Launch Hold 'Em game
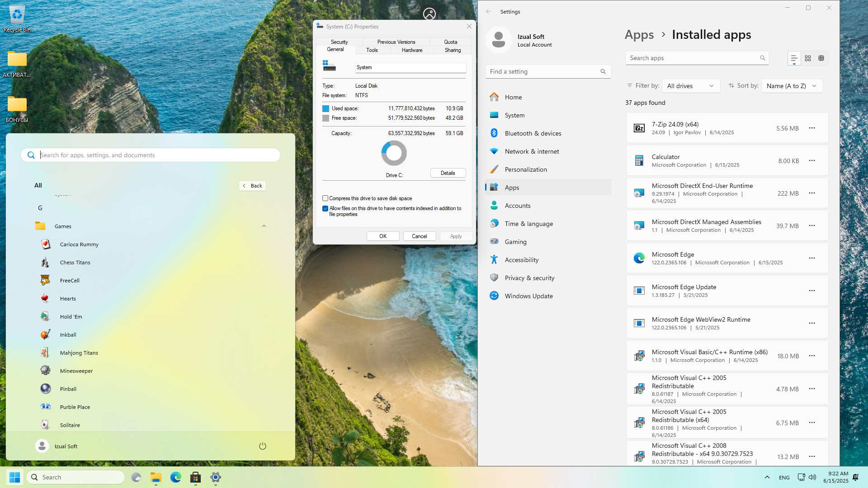The width and height of the screenshot is (868, 488). click(x=71, y=317)
